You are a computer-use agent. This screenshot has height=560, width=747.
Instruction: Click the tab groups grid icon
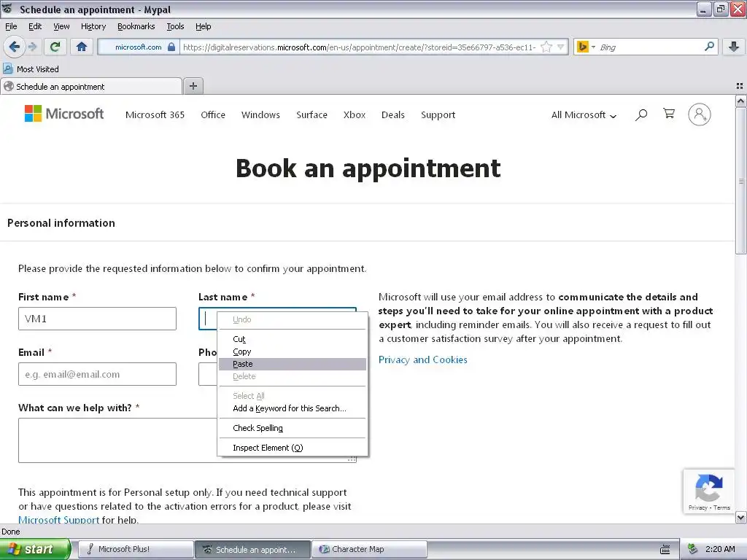pos(740,86)
